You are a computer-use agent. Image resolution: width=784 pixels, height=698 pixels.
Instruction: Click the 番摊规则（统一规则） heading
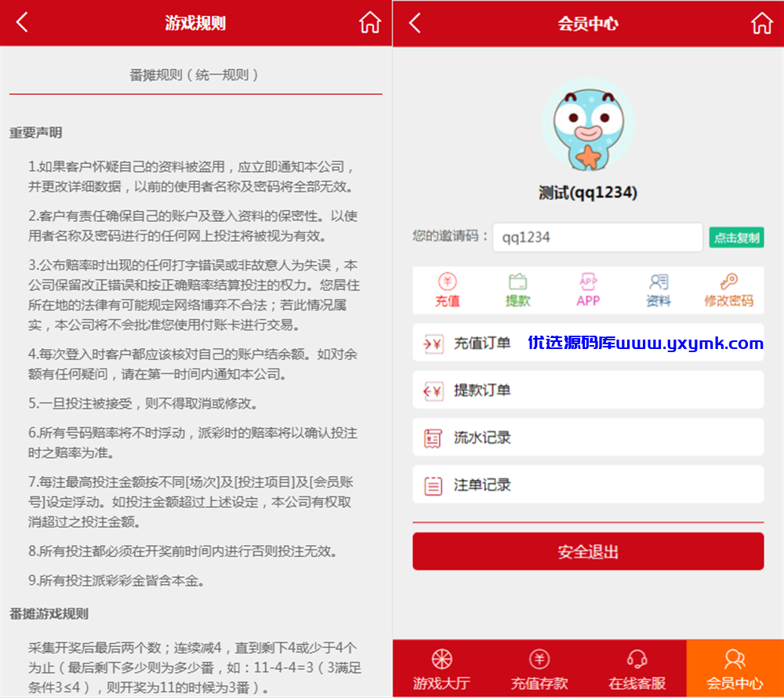click(x=195, y=75)
